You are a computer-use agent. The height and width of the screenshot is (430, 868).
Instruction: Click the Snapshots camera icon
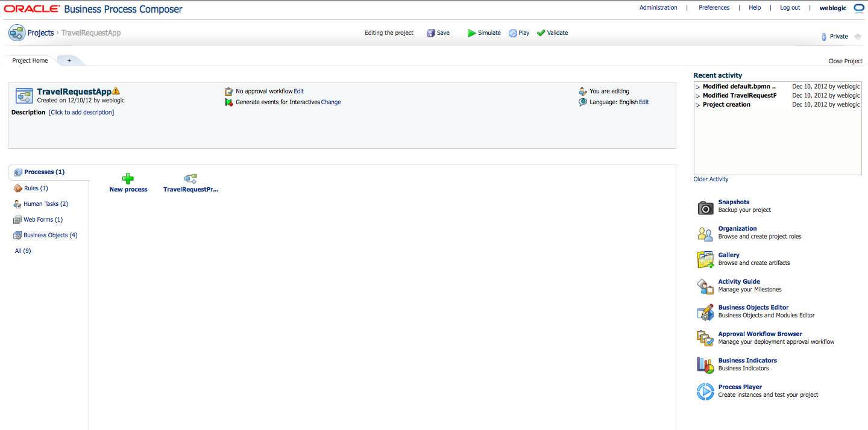[706, 208]
